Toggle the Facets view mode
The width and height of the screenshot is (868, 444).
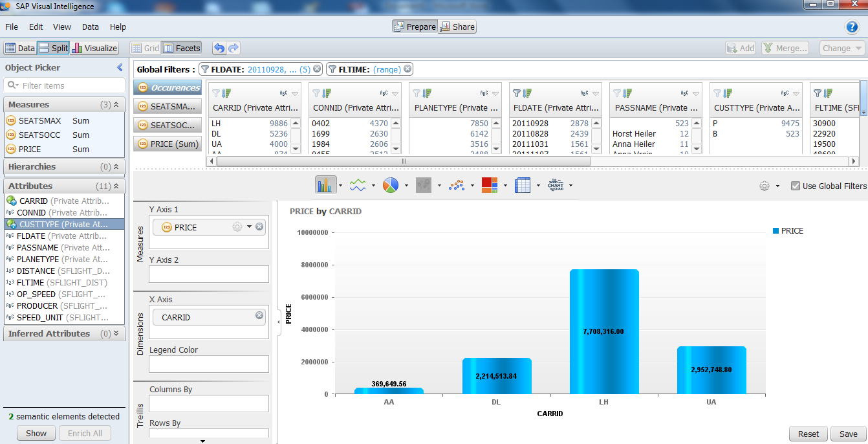182,47
